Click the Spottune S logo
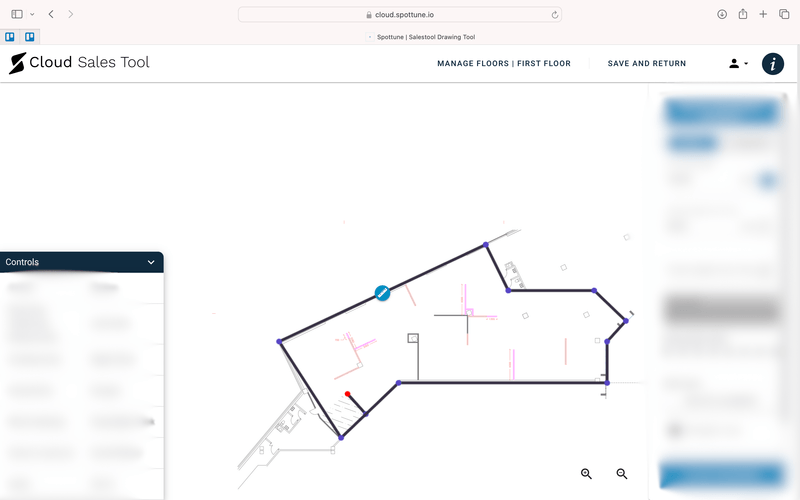 17,63
